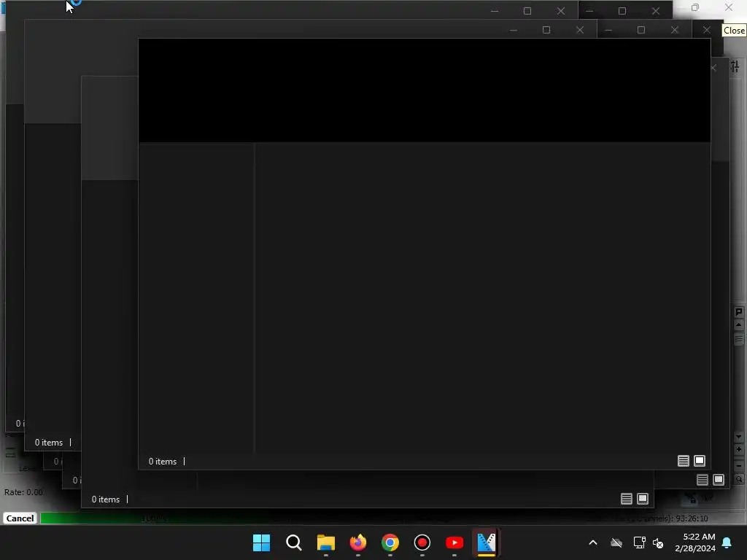Click the video editor icon on the taskbar
Screen dimensions: 747x560
(x=487, y=542)
